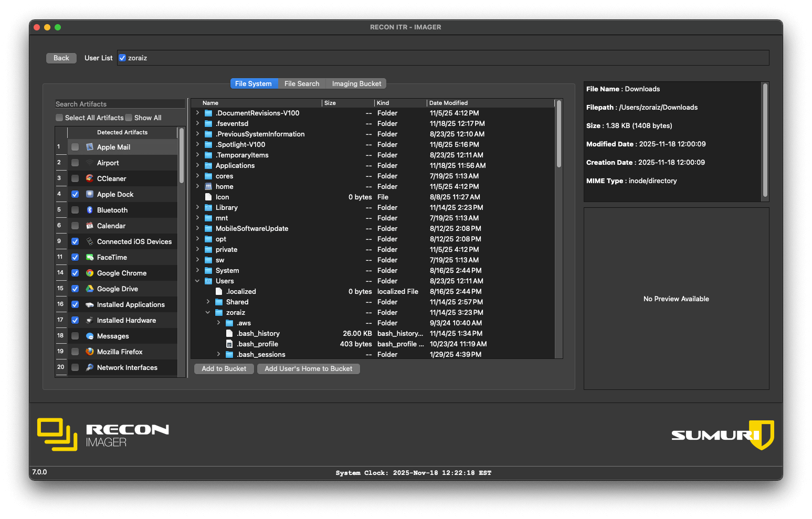Expand the Shared folder
Viewport: 812px width, 519px height.
[207, 302]
